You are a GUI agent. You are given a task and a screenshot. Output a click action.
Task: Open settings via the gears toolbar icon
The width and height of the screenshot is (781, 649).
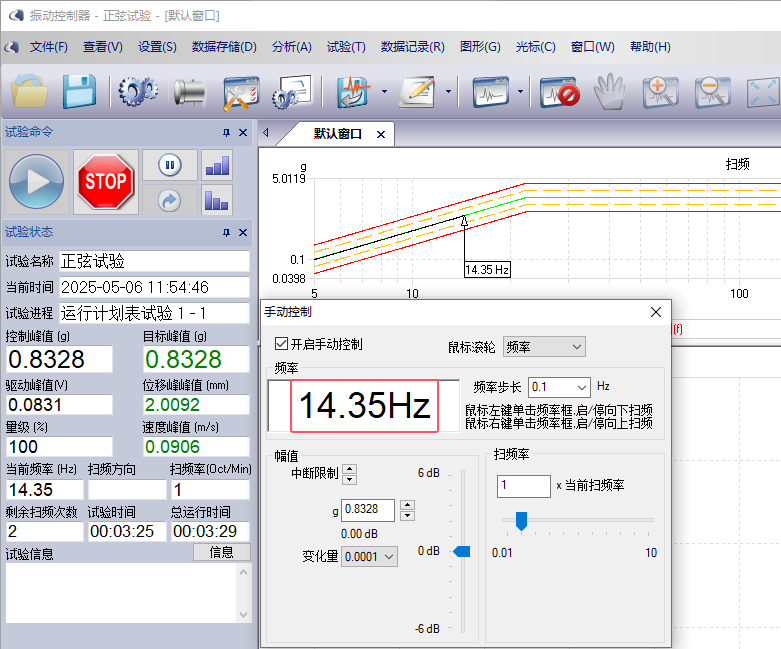[138, 91]
